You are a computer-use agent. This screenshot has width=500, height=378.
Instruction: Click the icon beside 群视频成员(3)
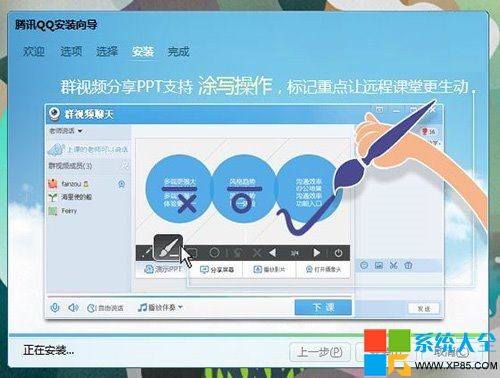124,165
